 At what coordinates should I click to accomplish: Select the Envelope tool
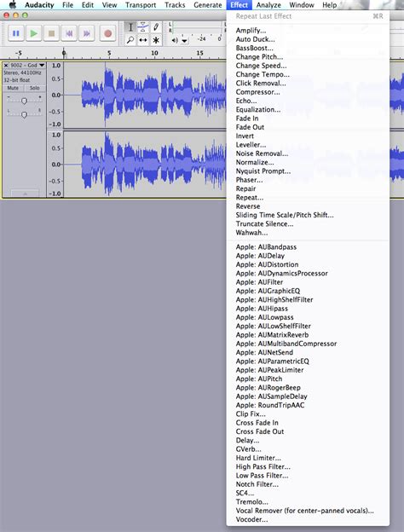pos(143,27)
